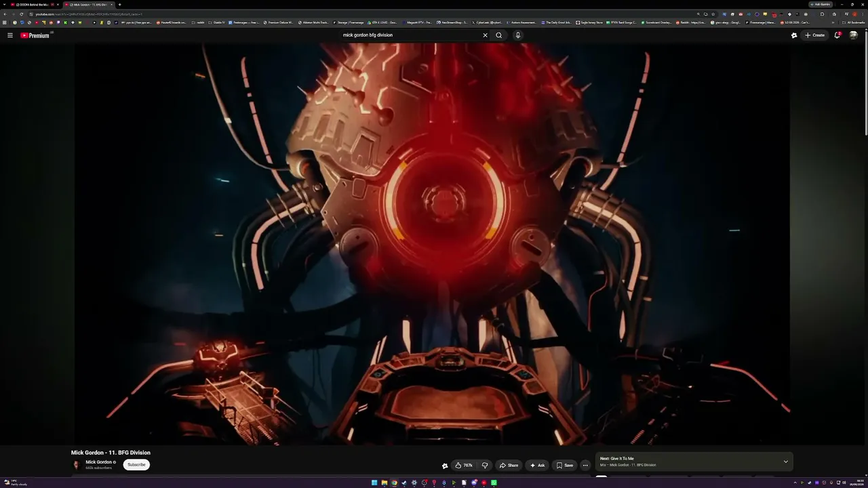Click the video title Mick Gordon - 11. BFG Division
Screen dimensions: 868x488
pos(111,453)
